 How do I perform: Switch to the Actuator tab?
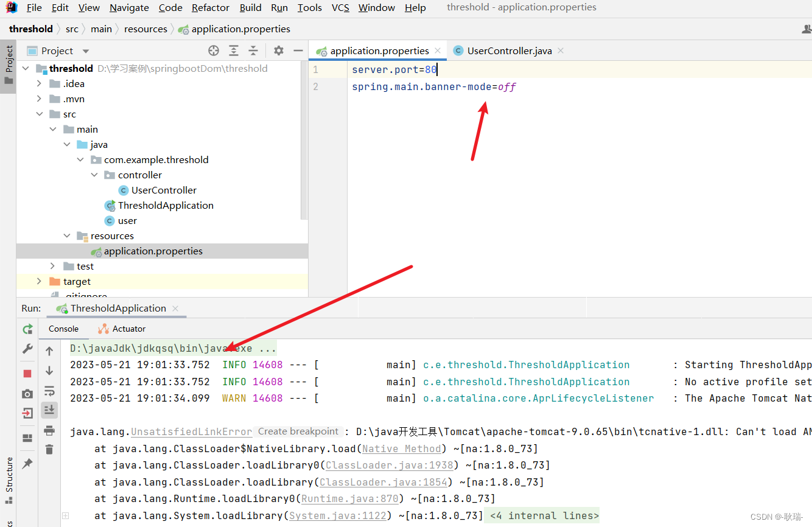pyautogui.click(x=122, y=329)
